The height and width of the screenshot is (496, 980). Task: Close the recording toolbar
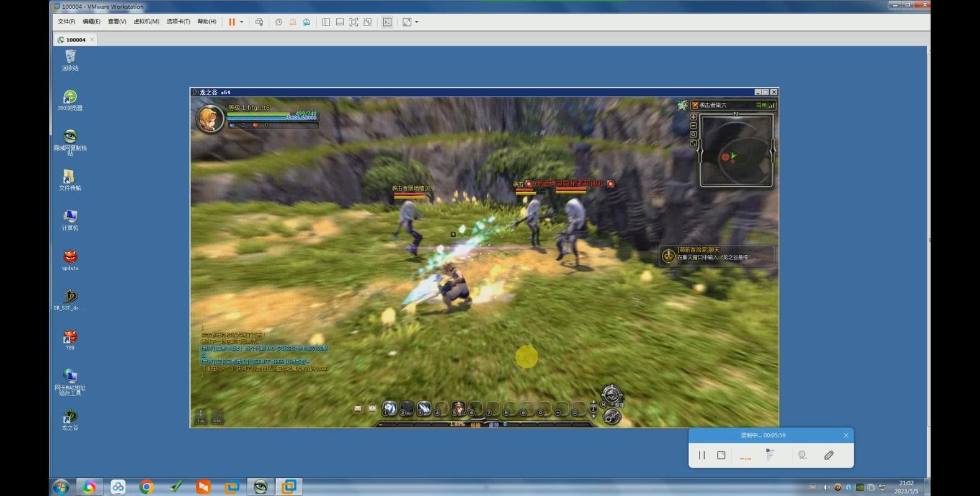(846, 435)
